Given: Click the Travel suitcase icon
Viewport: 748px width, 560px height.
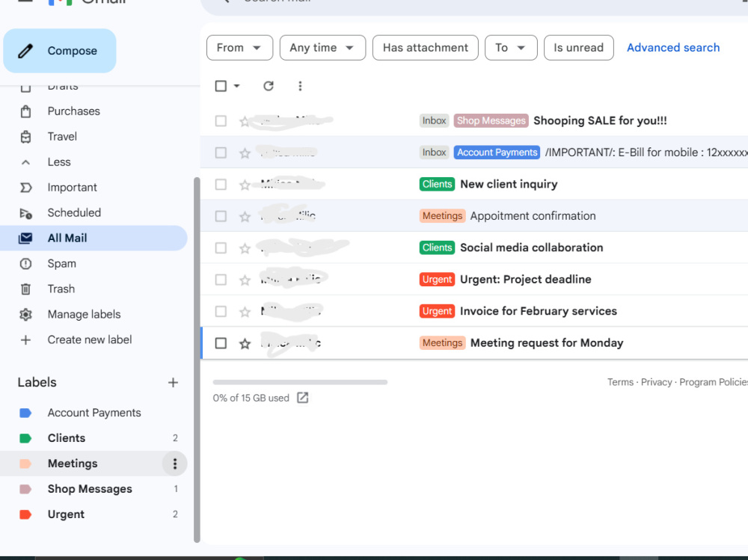Looking at the screenshot, I should click(25, 137).
